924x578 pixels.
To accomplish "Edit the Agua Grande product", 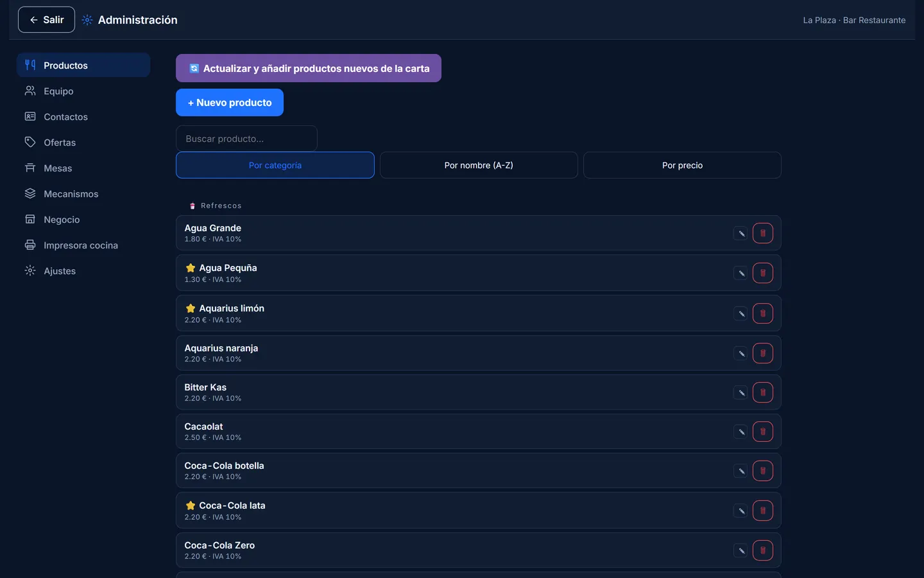I will (741, 233).
